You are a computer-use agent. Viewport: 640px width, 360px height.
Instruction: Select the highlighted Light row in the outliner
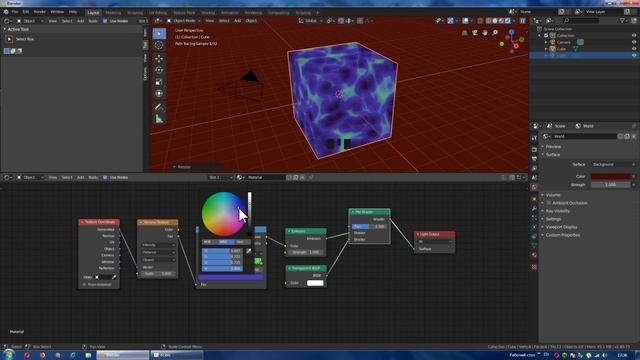pos(584,55)
